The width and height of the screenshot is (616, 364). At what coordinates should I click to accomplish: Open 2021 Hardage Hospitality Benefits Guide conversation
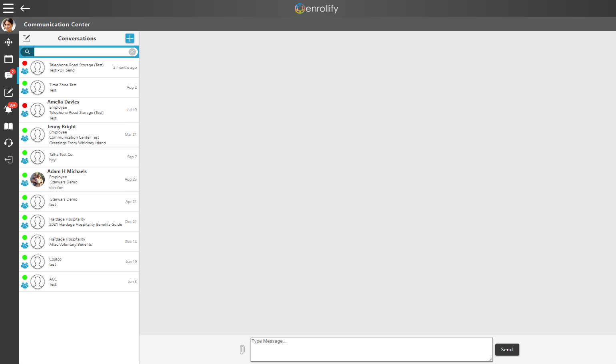[79, 222]
